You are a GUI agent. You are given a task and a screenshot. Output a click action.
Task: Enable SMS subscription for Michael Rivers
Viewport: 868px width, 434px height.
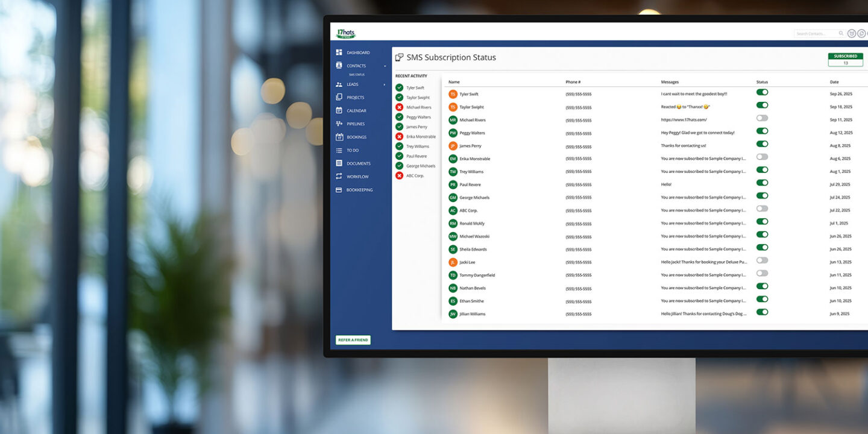(762, 118)
